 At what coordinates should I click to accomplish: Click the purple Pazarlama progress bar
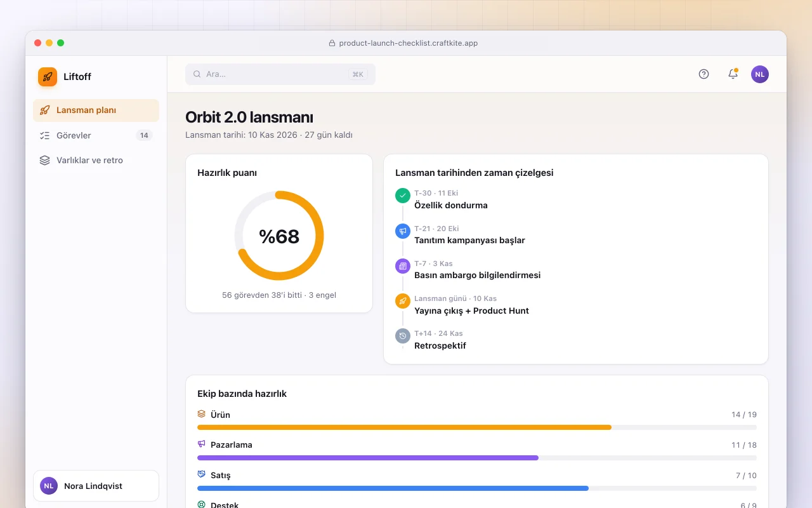tap(368, 458)
